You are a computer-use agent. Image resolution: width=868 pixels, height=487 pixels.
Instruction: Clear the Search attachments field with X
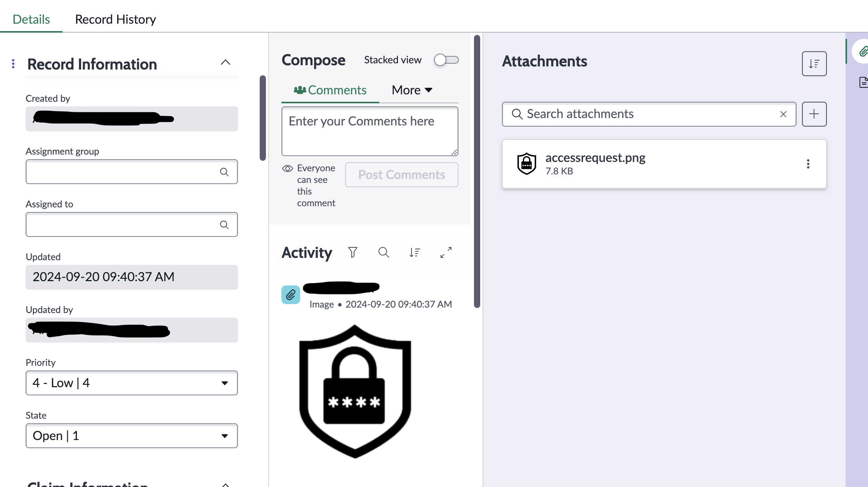coord(783,114)
